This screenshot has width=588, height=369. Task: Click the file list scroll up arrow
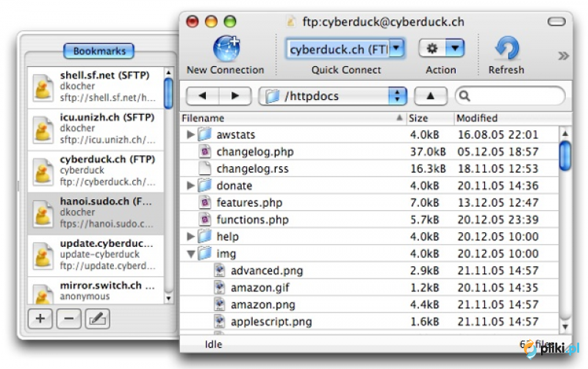[x=565, y=133]
